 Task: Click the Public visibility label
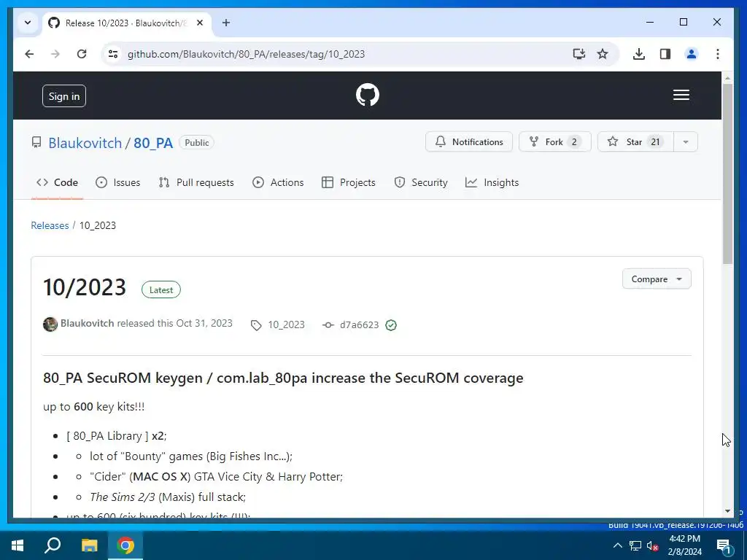(x=197, y=142)
